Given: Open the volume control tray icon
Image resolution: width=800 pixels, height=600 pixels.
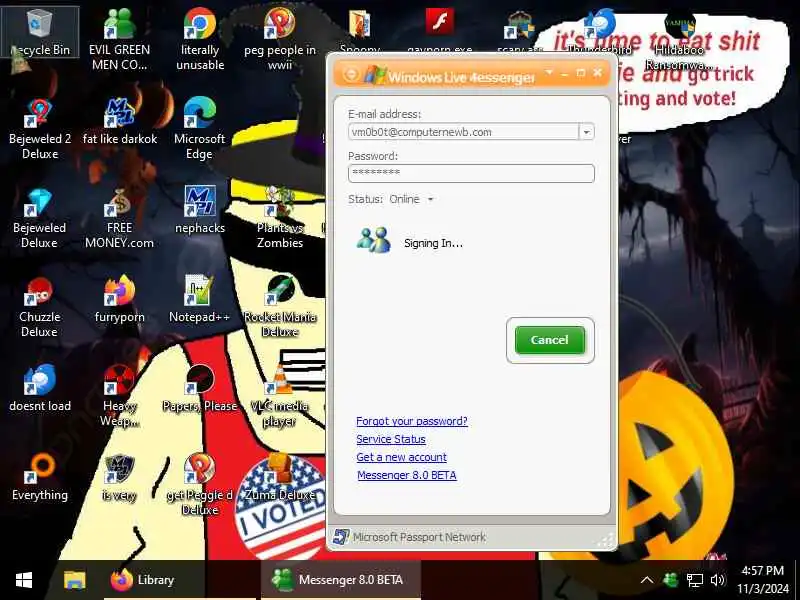Looking at the screenshot, I should (x=718, y=580).
